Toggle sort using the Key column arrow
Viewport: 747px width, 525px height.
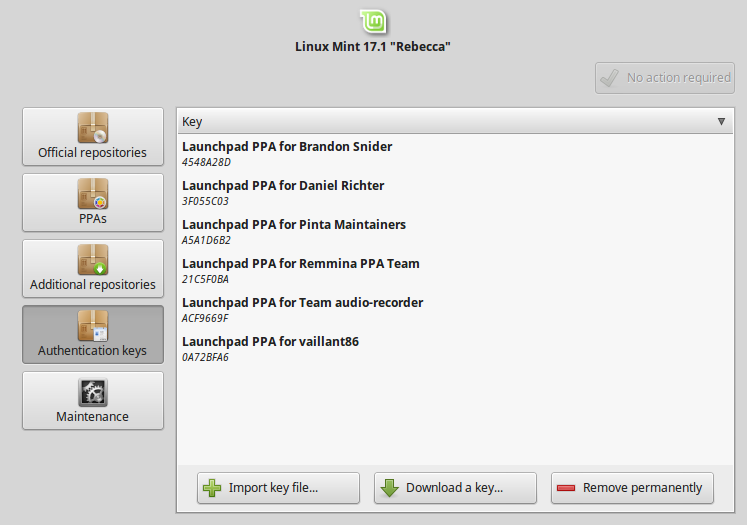coord(721,121)
